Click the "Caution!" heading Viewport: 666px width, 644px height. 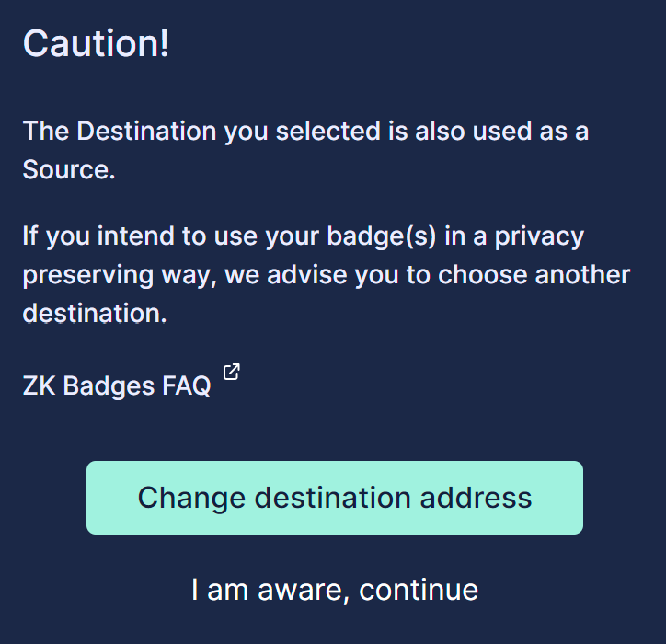[96, 43]
